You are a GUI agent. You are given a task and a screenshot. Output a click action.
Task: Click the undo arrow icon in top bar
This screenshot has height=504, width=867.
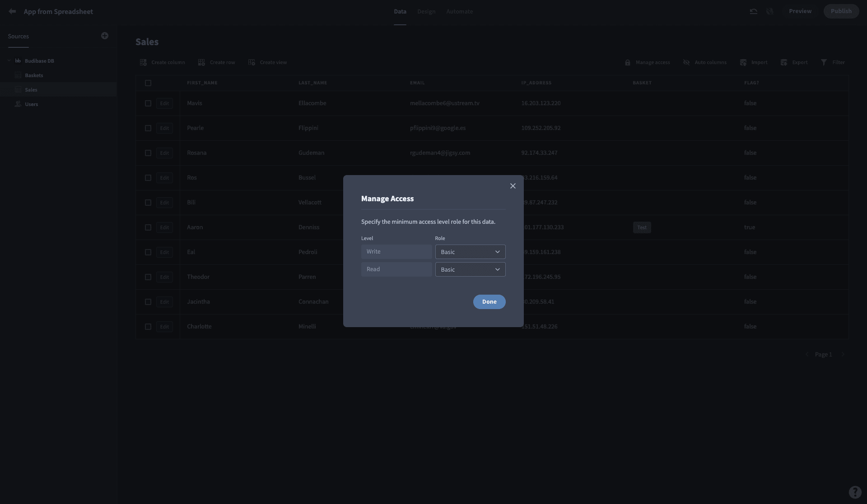753,11
